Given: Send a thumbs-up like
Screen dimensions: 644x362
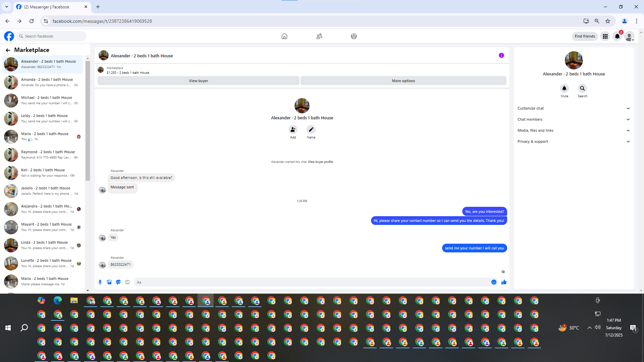Looking at the screenshot, I should tap(504, 282).
